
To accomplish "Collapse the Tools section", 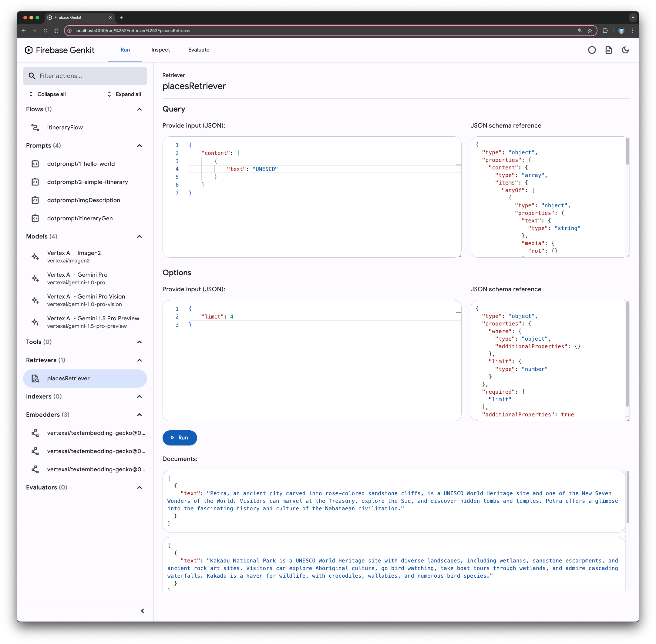I will 140,342.
